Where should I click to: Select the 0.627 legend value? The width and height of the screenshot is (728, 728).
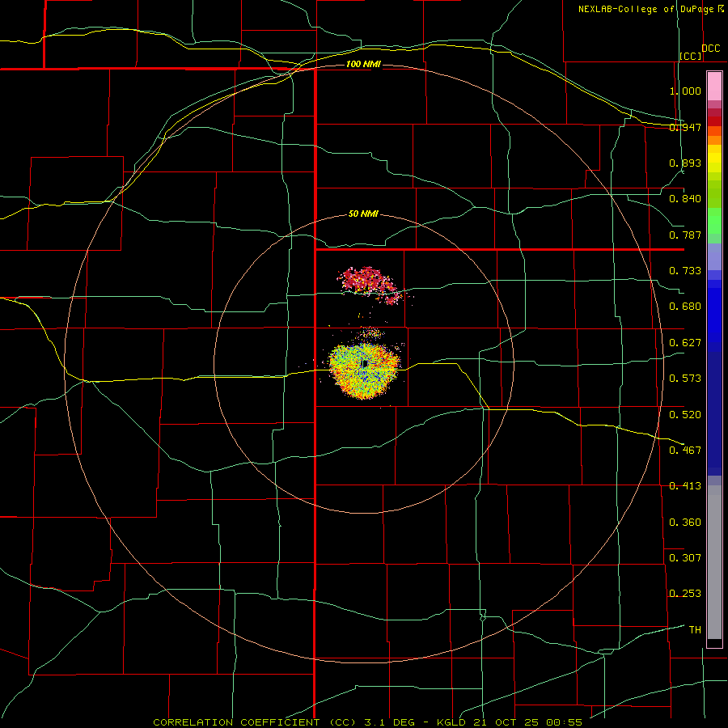[685, 343]
